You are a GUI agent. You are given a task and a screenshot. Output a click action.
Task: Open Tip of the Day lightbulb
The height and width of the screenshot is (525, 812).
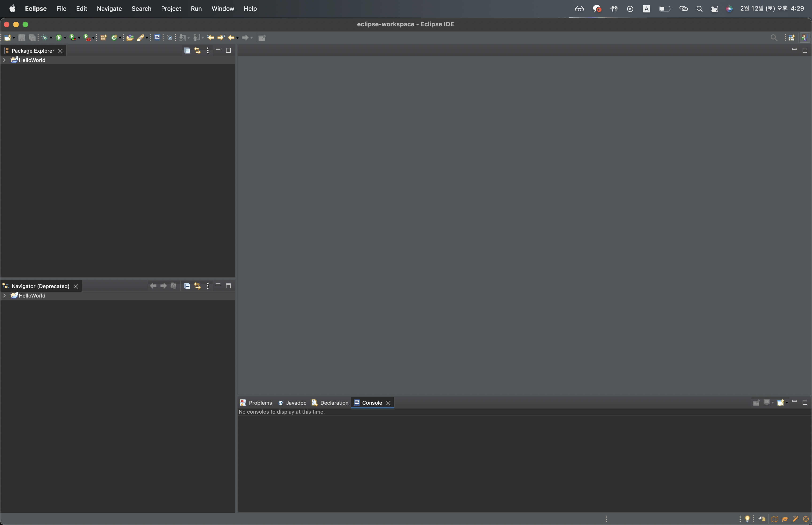(x=747, y=518)
